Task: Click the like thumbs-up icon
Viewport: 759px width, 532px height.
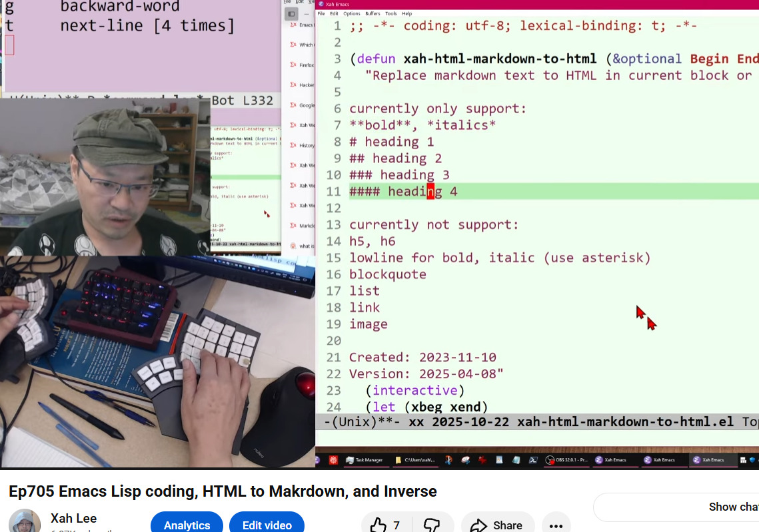Action: coord(379,525)
